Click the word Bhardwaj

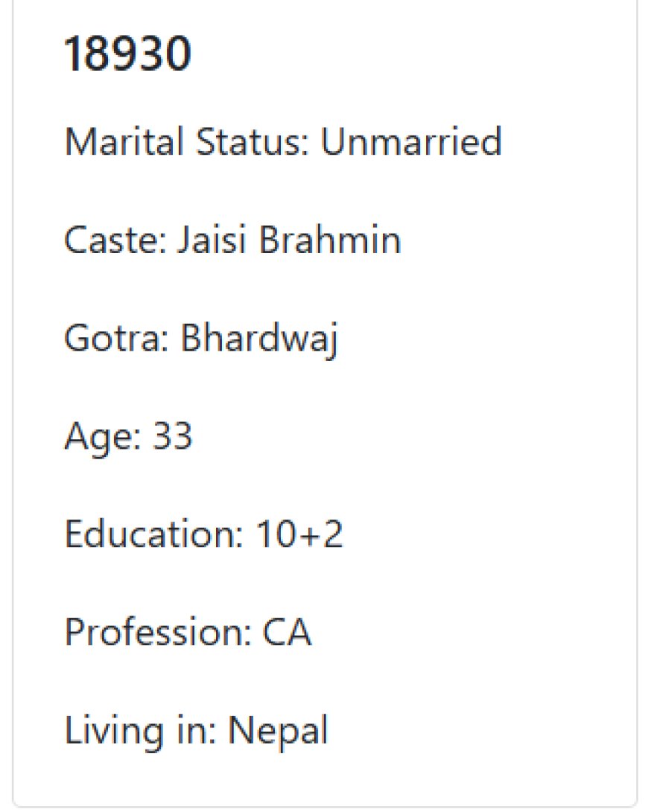click(259, 339)
